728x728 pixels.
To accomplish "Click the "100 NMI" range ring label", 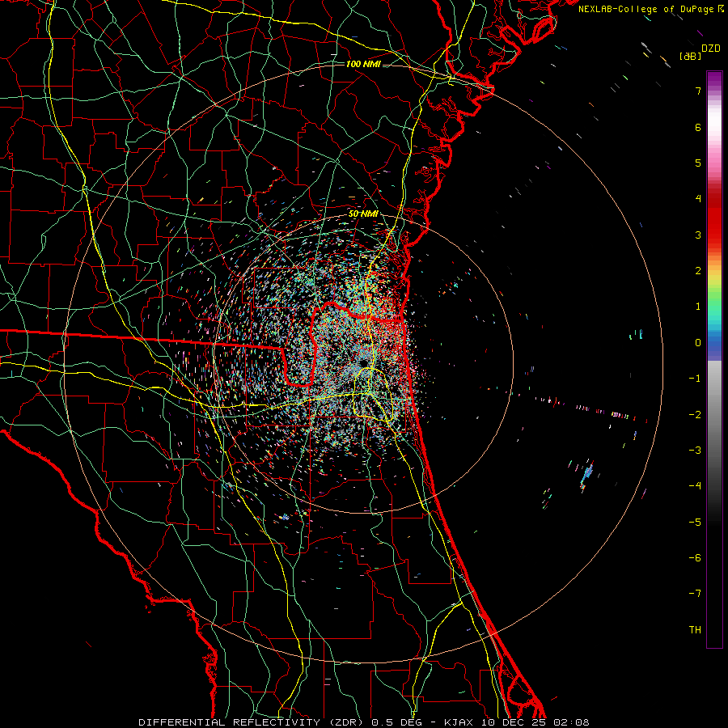I will tap(363, 64).
